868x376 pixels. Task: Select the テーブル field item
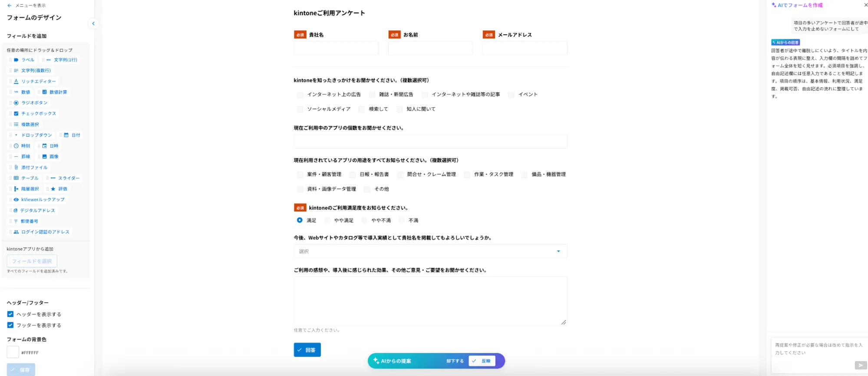pos(24,178)
